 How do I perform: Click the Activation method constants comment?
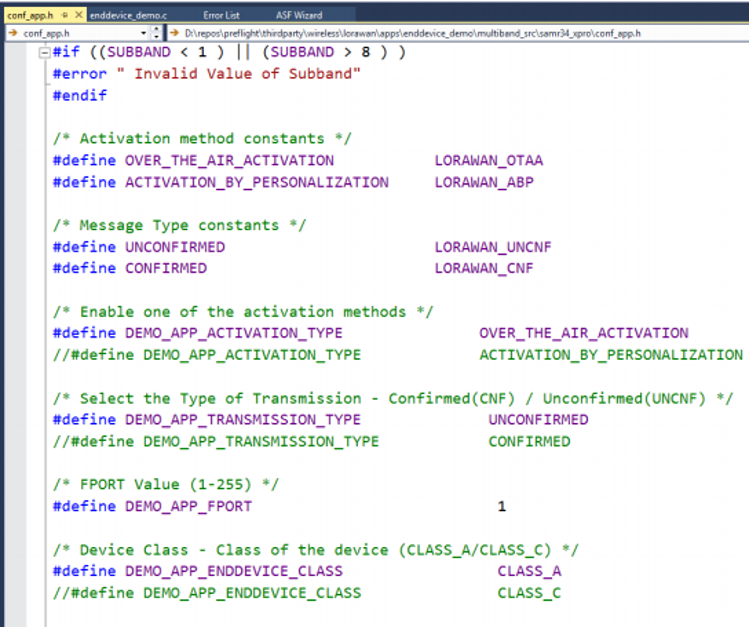202,138
